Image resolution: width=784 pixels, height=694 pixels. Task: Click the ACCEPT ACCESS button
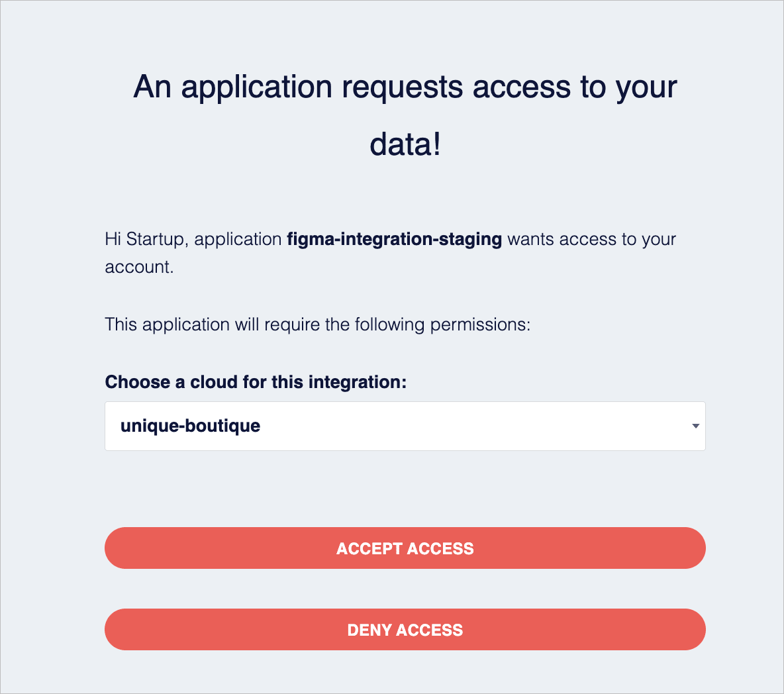click(405, 548)
